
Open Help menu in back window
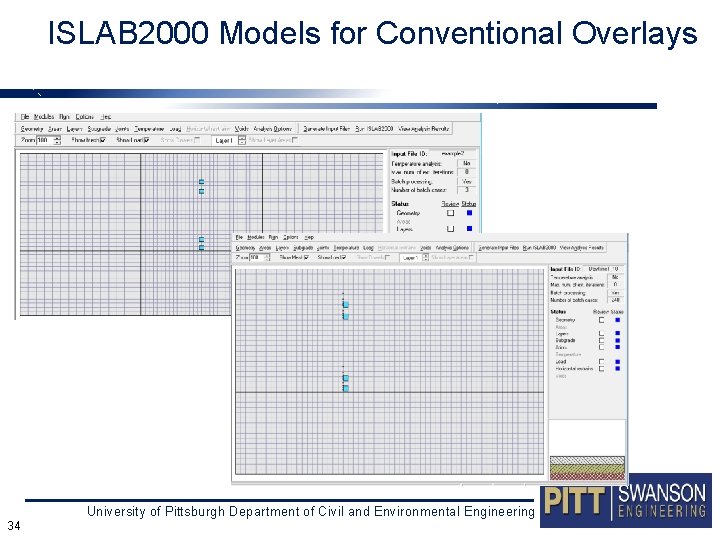click(106, 117)
